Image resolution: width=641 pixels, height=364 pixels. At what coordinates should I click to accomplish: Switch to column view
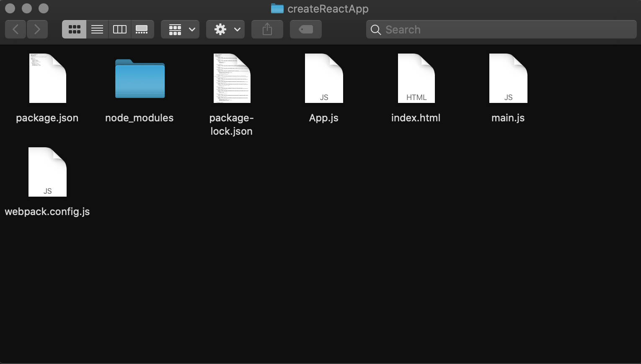[x=120, y=29]
